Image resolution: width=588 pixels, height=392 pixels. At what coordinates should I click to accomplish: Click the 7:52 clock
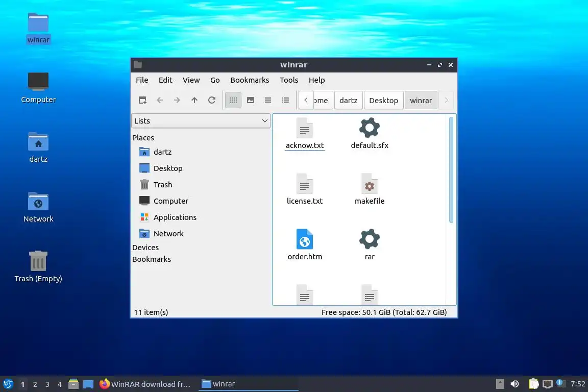point(578,384)
